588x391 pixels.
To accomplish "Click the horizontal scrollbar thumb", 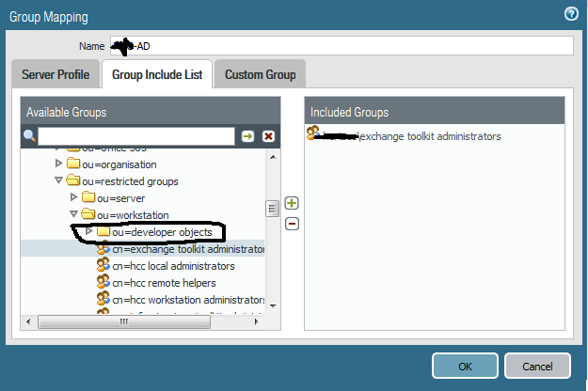I will [124, 321].
